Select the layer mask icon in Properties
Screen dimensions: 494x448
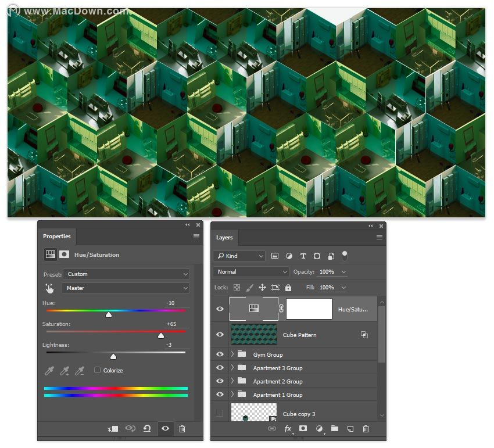[65, 255]
